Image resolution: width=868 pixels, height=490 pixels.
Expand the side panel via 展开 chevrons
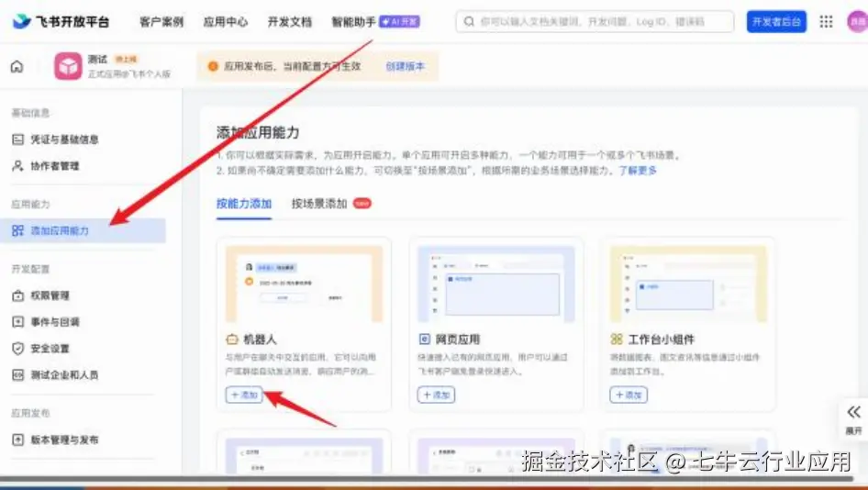[853, 412]
